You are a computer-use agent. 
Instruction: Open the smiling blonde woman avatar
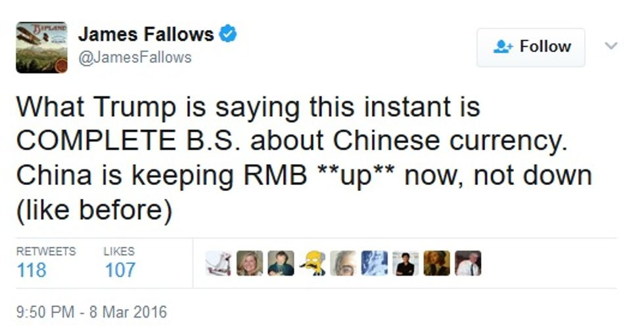click(x=250, y=263)
